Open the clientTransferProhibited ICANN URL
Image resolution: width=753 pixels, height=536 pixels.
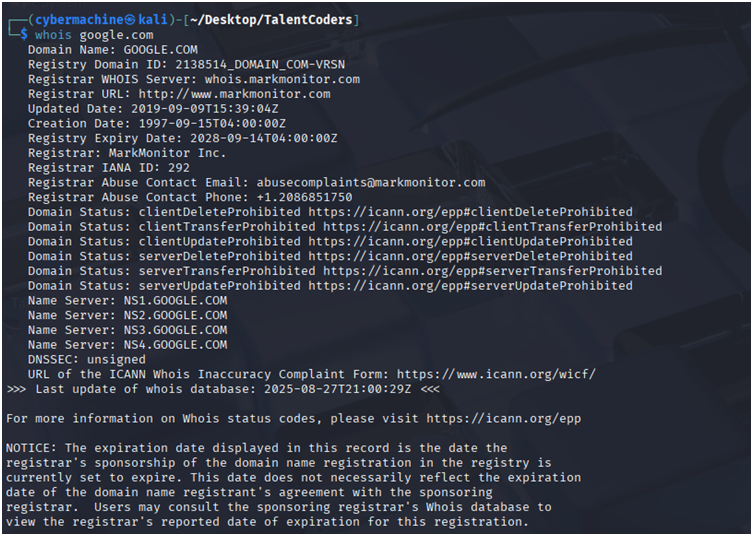[x=492, y=227]
